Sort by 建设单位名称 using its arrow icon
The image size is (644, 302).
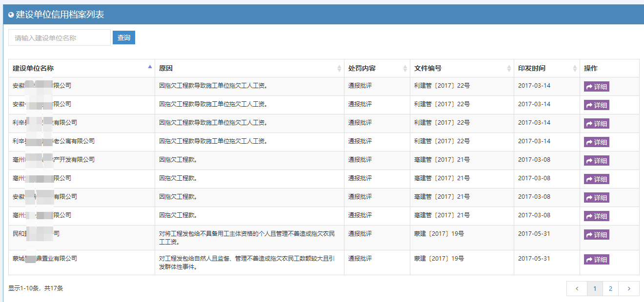pyautogui.click(x=150, y=67)
